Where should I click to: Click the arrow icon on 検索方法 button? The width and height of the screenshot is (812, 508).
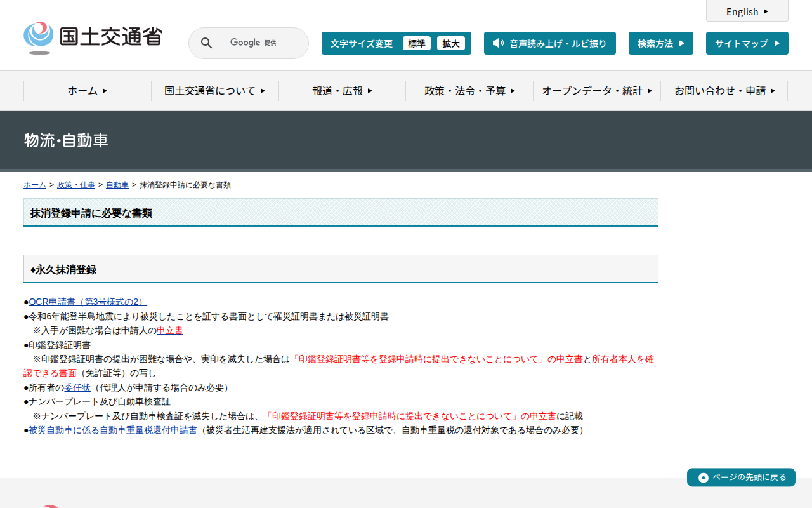682,43
